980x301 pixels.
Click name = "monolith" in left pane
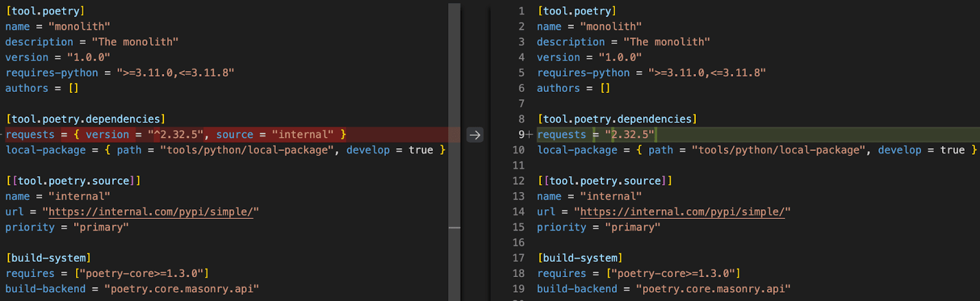click(58, 26)
